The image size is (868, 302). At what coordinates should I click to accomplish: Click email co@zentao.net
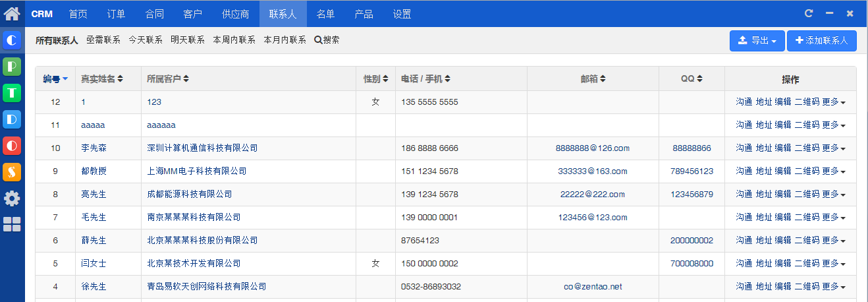click(x=593, y=287)
